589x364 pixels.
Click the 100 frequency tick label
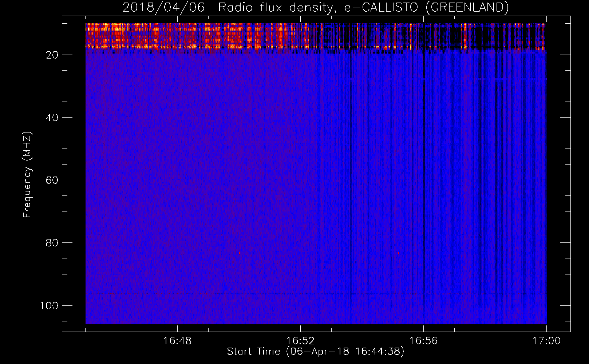tap(49, 305)
